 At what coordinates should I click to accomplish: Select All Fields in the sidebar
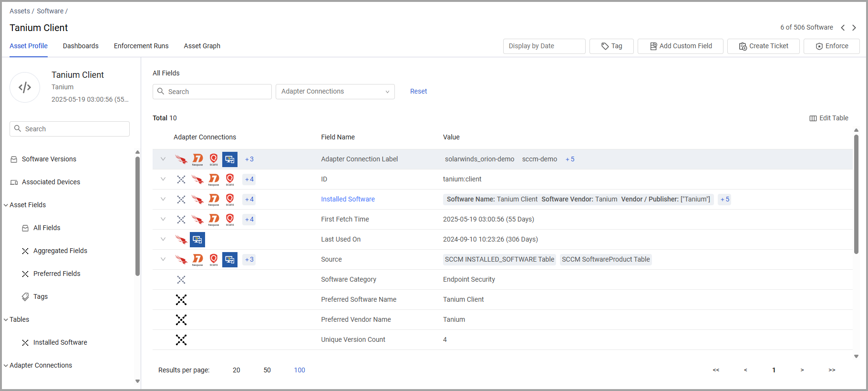pyautogui.click(x=47, y=228)
